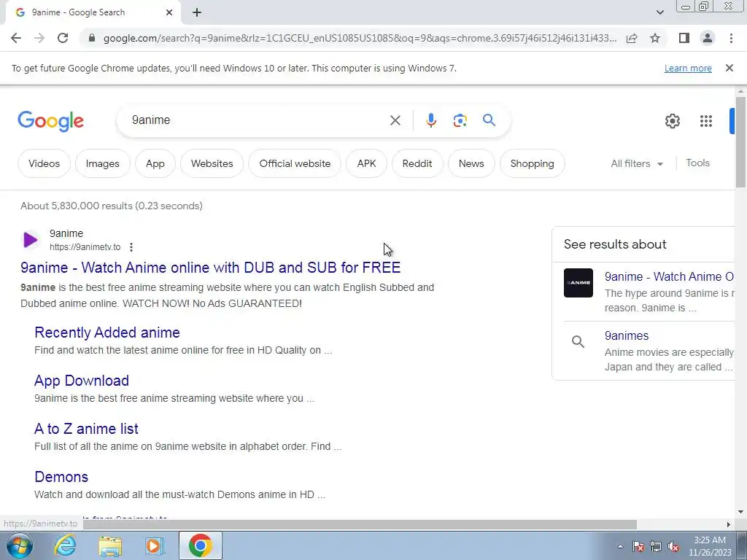
Task: Share this page from address bar
Action: coord(632,38)
